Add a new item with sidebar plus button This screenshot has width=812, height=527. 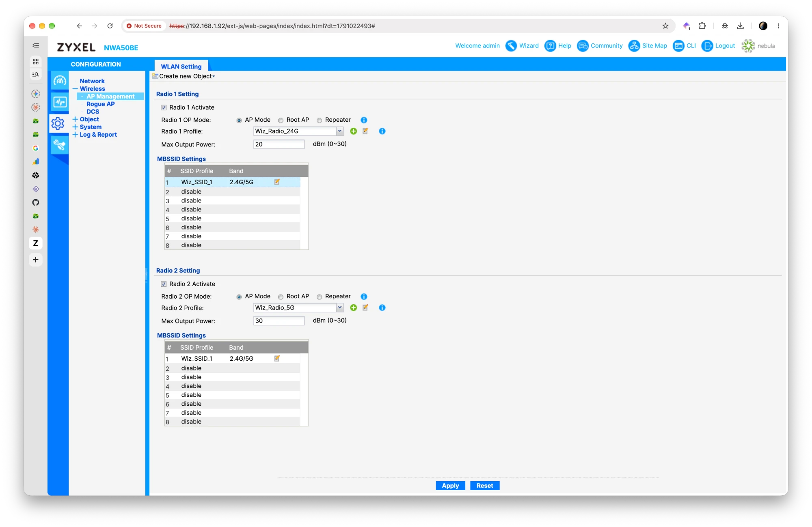coord(36,260)
